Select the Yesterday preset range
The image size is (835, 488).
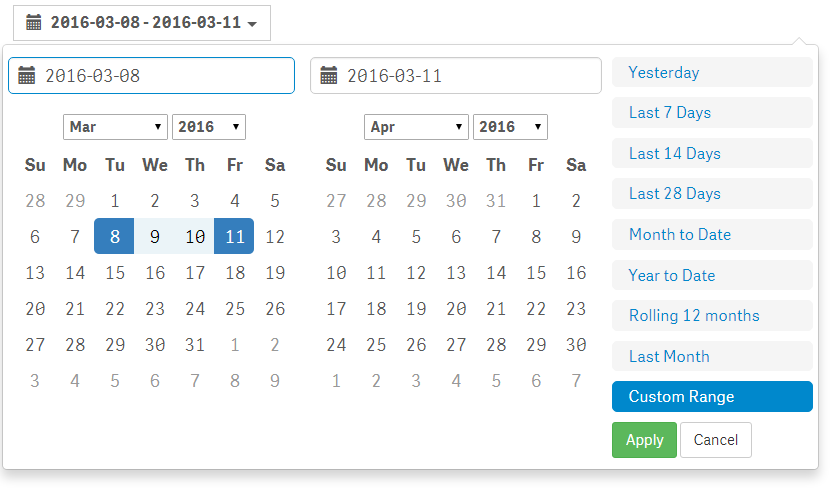(x=712, y=72)
